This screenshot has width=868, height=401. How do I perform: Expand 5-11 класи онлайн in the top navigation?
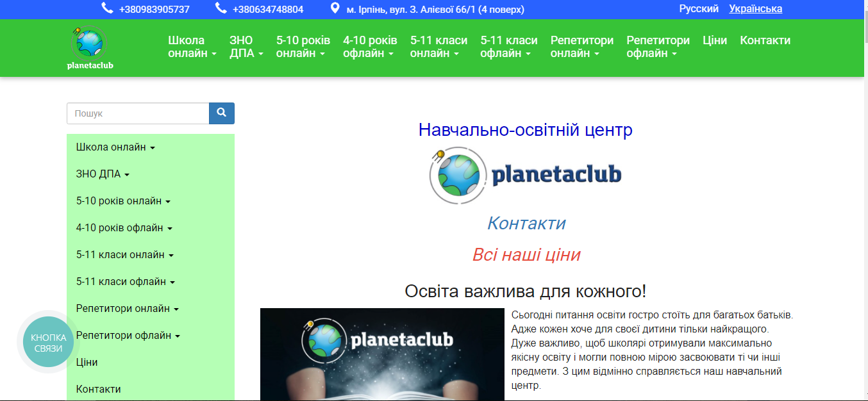point(438,47)
